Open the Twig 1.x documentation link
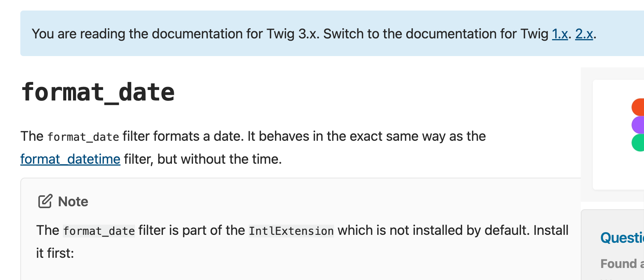644x280 pixels. [560, 34]
